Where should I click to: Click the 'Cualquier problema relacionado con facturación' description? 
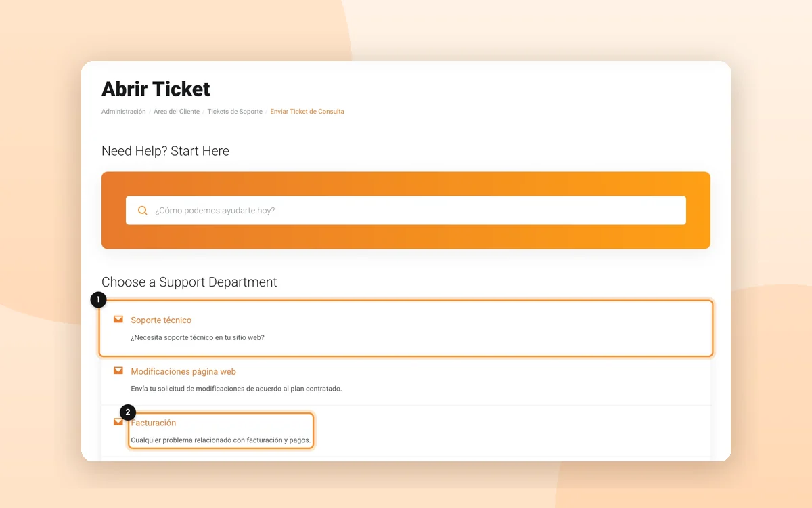(221, 440)
